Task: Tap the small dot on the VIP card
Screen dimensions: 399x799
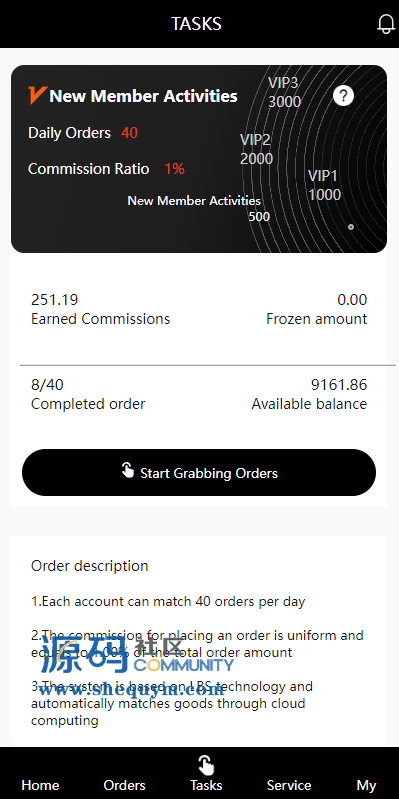Action: pos(351,227)
